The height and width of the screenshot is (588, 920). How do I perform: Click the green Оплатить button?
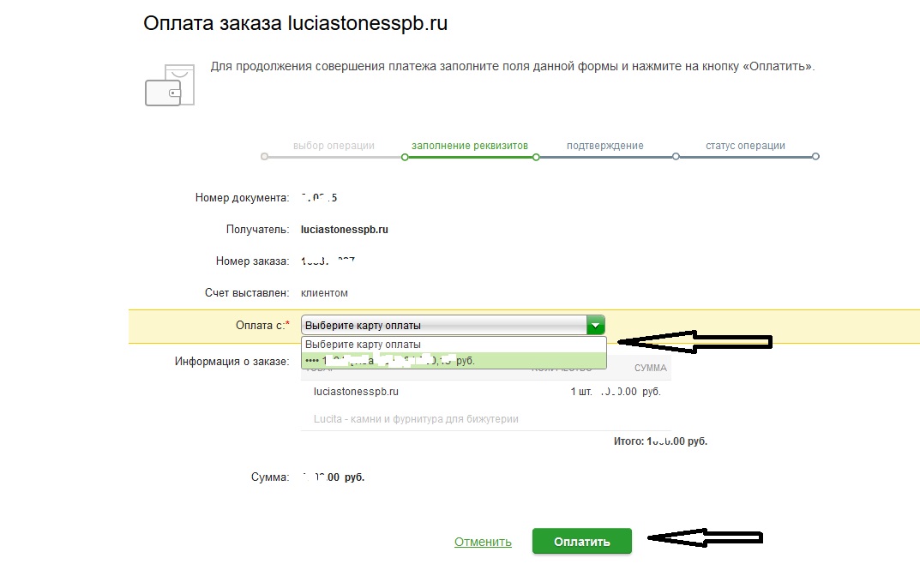pyautogui.click(x=581, y=541)
